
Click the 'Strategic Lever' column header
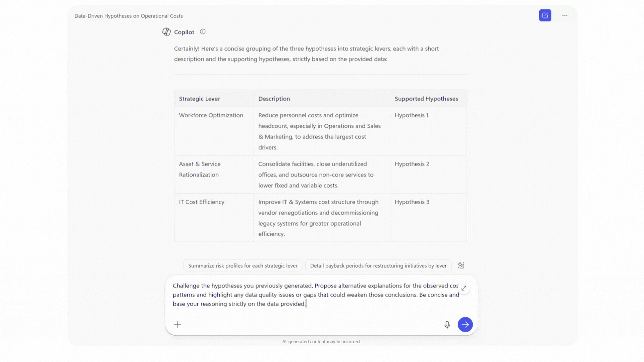click(200, 99)
